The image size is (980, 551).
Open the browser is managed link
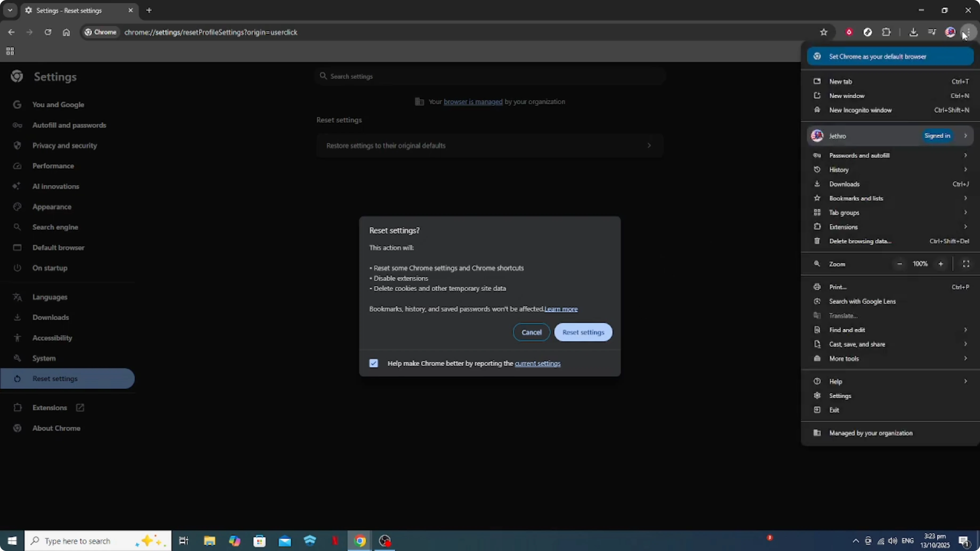tap(473, 102)
